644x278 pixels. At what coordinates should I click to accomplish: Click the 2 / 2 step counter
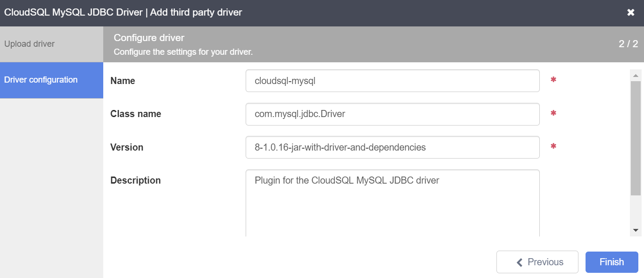628,44
